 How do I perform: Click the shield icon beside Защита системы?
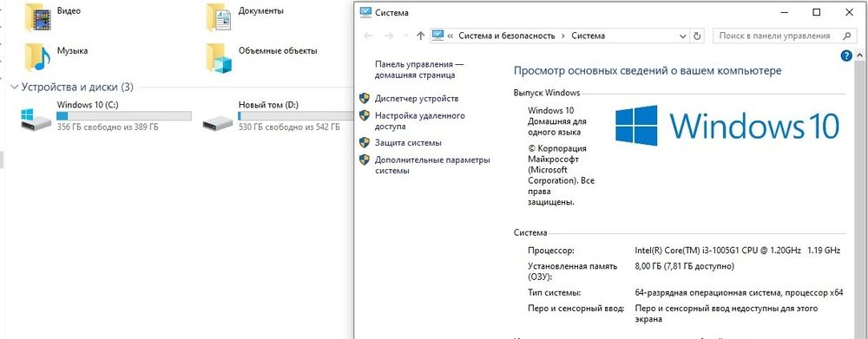(x=365, y=143)
